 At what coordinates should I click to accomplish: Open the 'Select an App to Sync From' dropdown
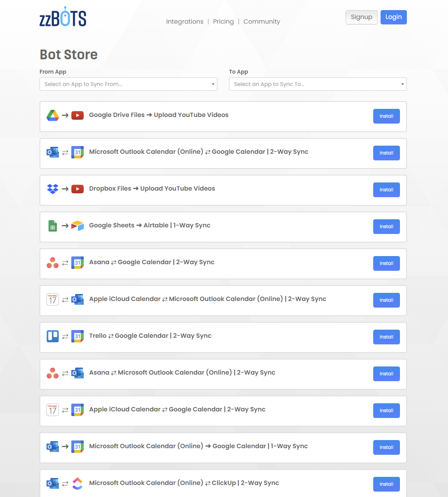click(x=128, y=84)
